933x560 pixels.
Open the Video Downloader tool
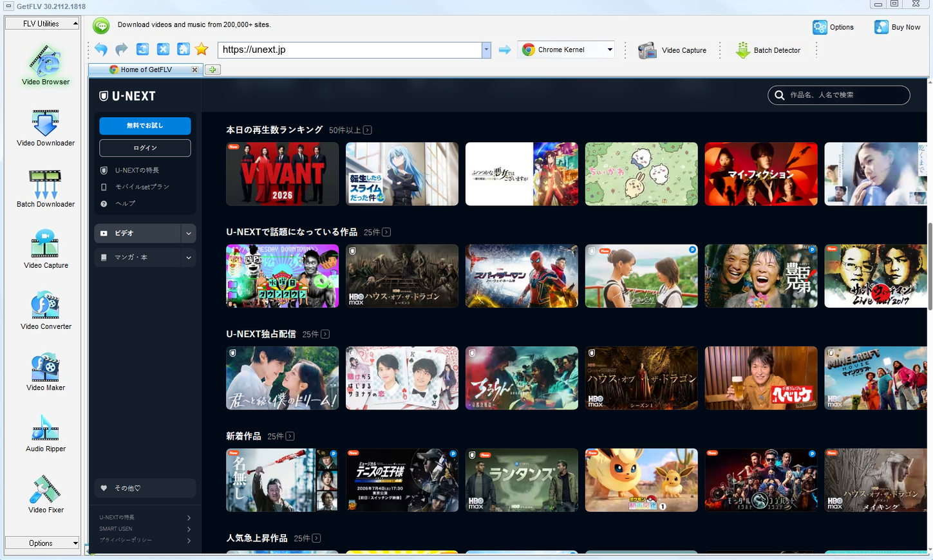(x=45, y=127)
